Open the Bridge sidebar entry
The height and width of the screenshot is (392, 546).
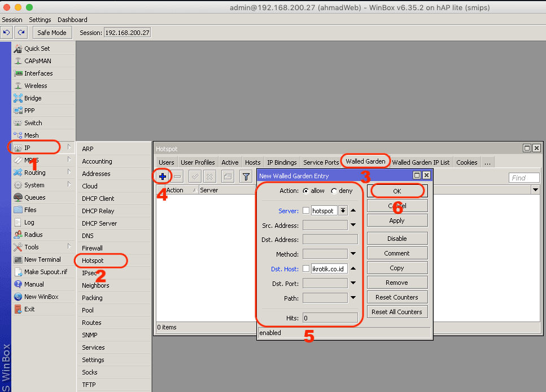point(33,98)
